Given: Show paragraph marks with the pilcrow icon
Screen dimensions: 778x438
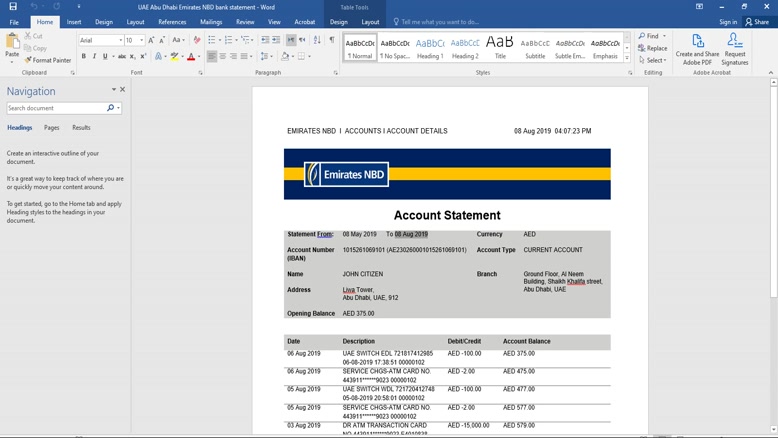Looking at the screenshot, I should pyautogui.click(x=331, y=40).
